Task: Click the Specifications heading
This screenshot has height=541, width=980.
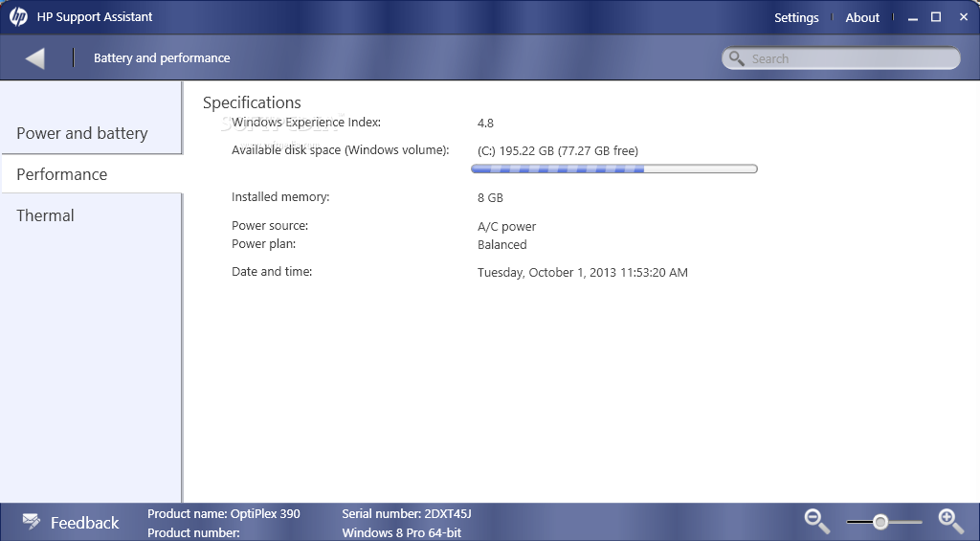Action: point(252,102)
